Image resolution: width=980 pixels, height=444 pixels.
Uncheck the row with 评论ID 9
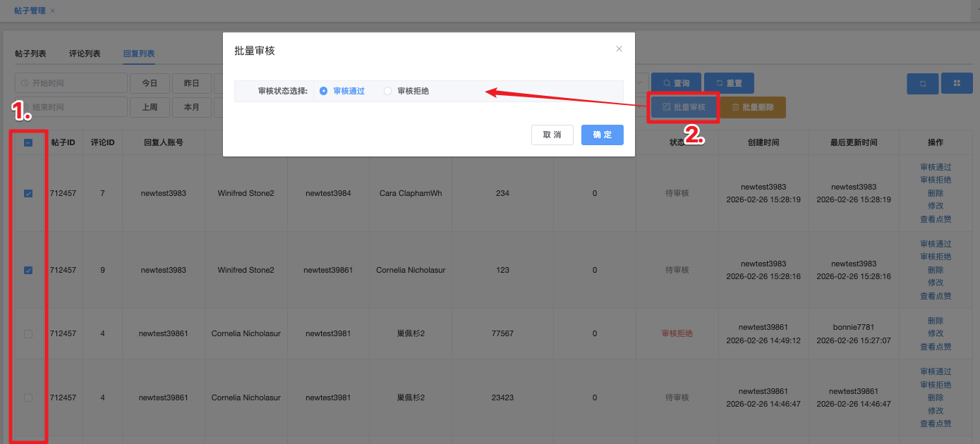[28, 270]
